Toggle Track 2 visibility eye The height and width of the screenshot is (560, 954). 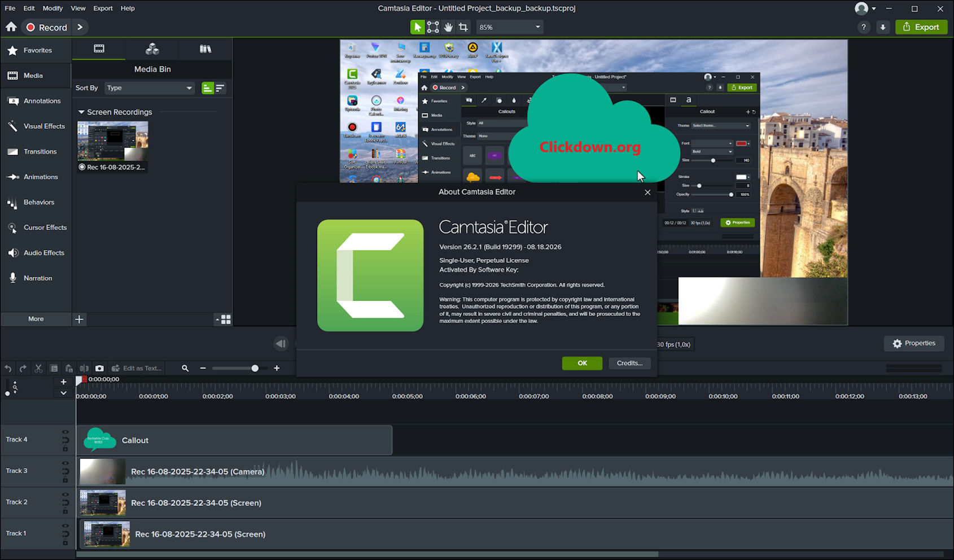[x=65, y=495]
